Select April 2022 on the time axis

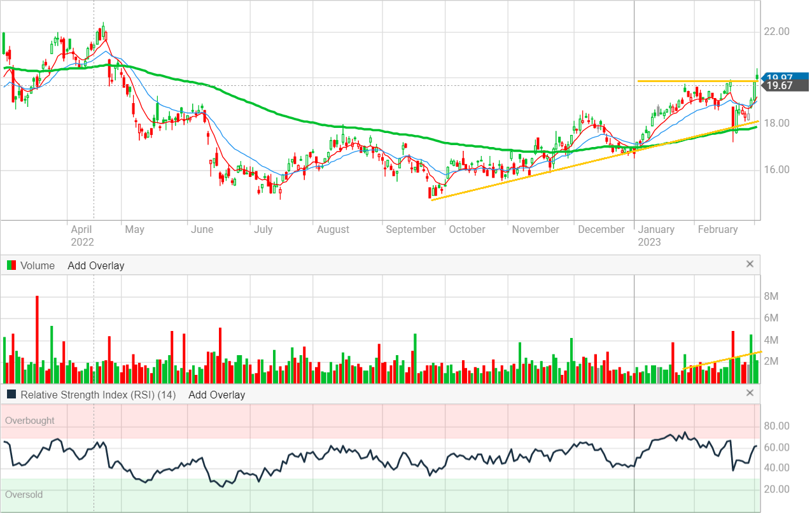point(82,235)
